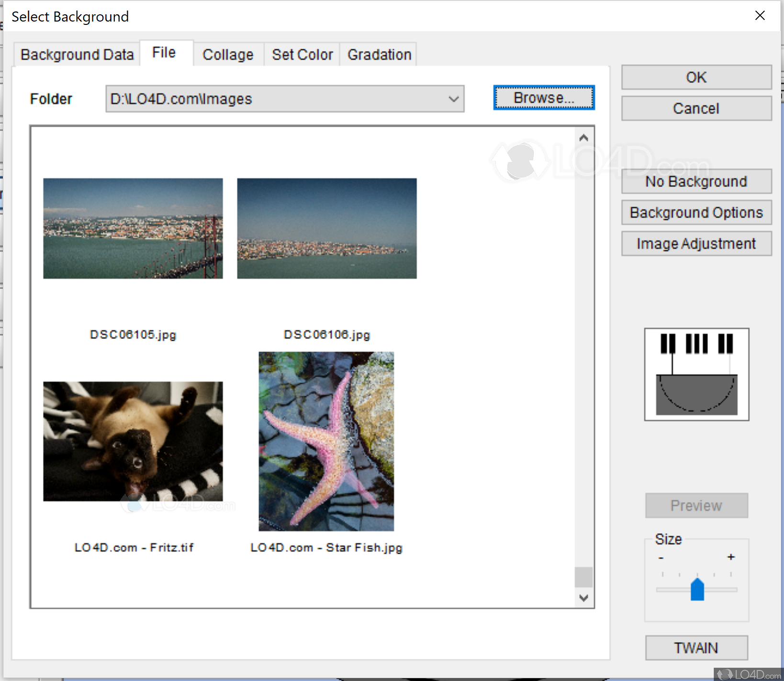Click the Size slider handle
This screenshot has width=784, height=681.
pyautogui.click(x=697, y=589)
